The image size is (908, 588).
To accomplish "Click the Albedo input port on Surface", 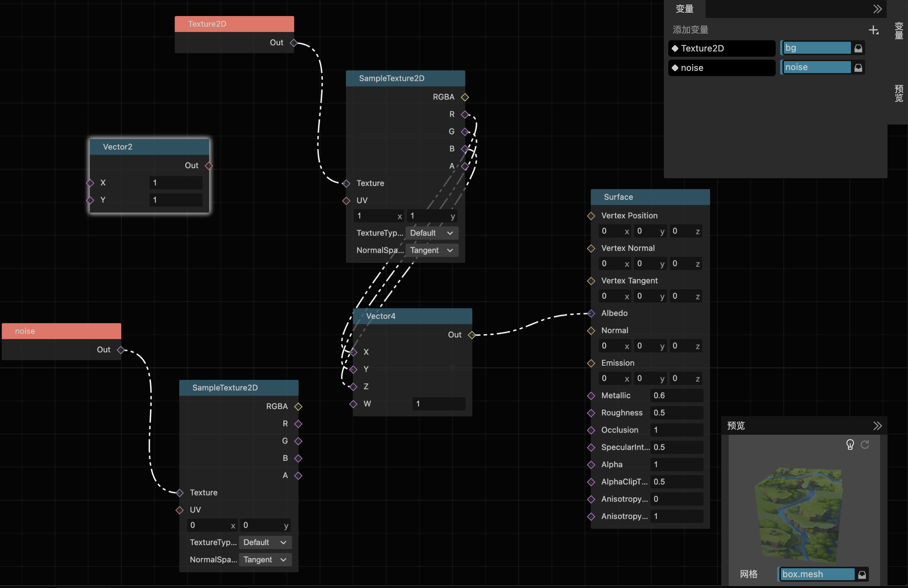I will click(591, 314).
